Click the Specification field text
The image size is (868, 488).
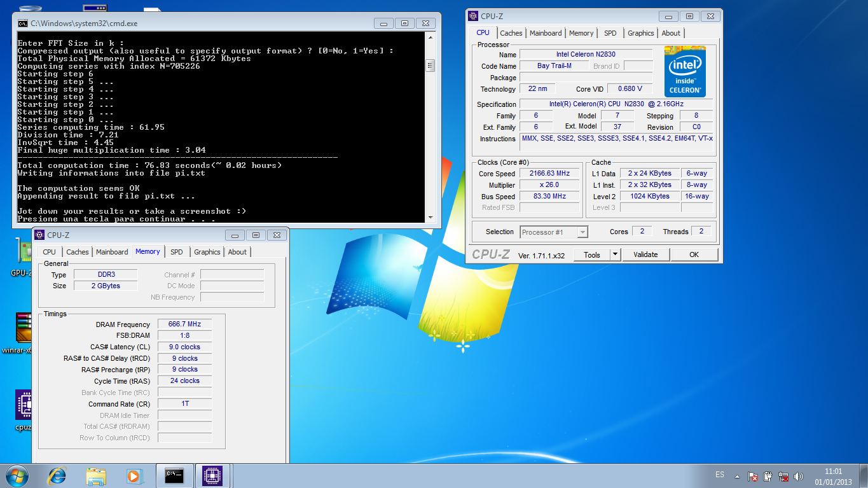click(x=617, y=104)
